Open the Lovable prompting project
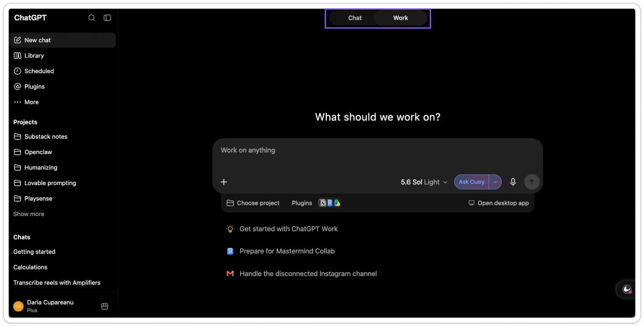Screen dimensions: 644x326 [x=62, y=183]
